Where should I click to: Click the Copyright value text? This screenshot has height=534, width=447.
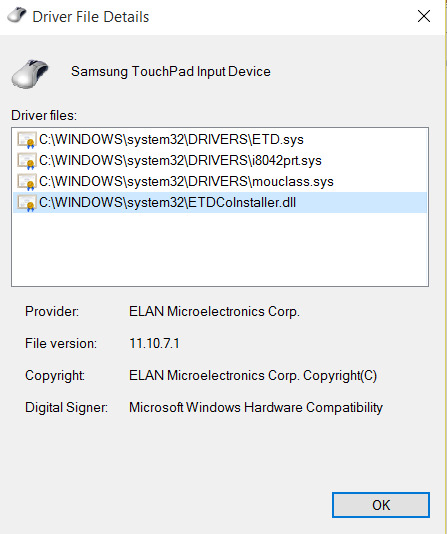click(253, 376)
